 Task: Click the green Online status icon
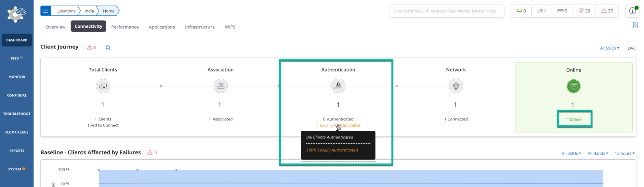(573, 86)
